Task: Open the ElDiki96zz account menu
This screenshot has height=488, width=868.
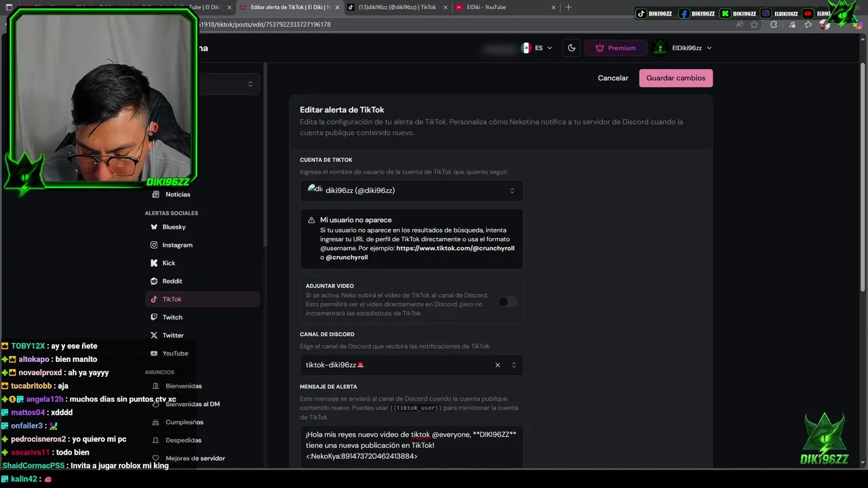Action: pos(684,48)
